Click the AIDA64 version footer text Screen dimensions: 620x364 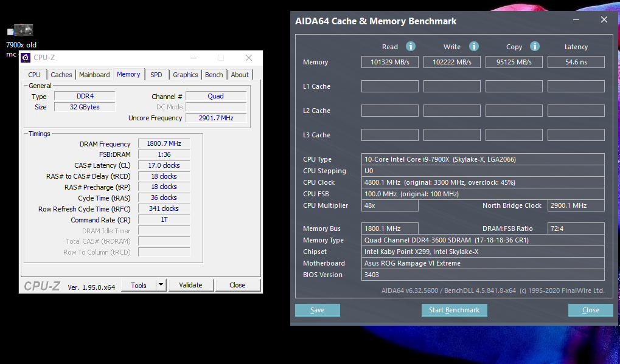pyautogui.click(x=493, y=290)
